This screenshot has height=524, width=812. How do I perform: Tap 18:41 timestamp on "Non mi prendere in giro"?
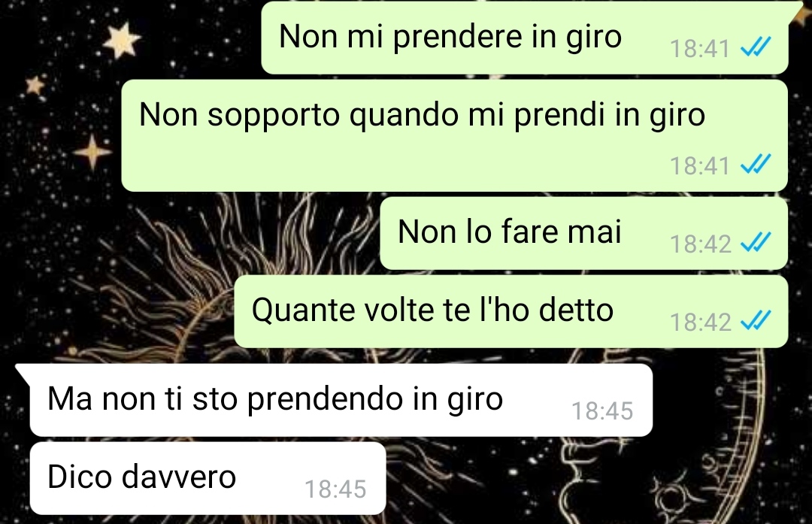(700, 49)
